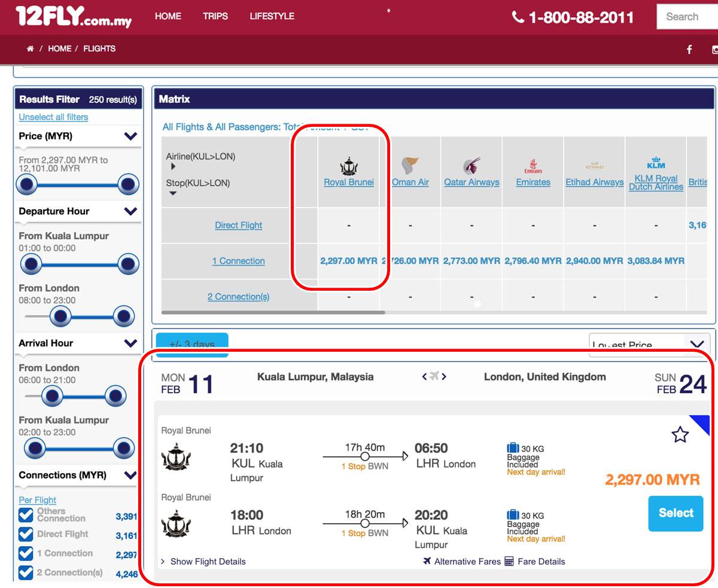Expand the Airline(KUL>LON) arrow in the matrix
The image size is (718, 588).
click(173, 166)
